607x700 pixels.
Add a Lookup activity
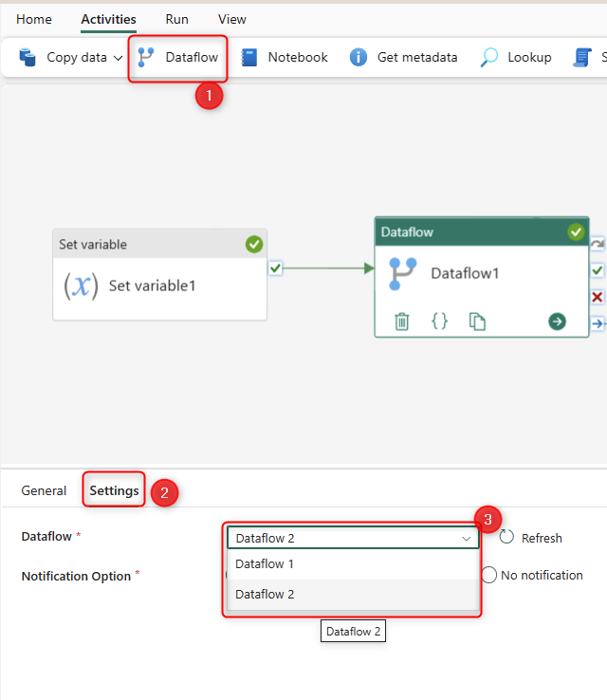(516, 57)
